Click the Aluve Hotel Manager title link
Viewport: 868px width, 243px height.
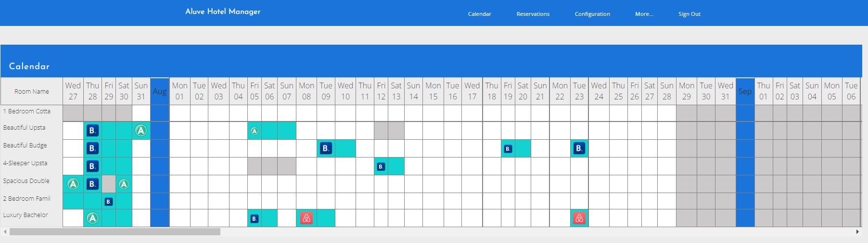click(223, 12)
